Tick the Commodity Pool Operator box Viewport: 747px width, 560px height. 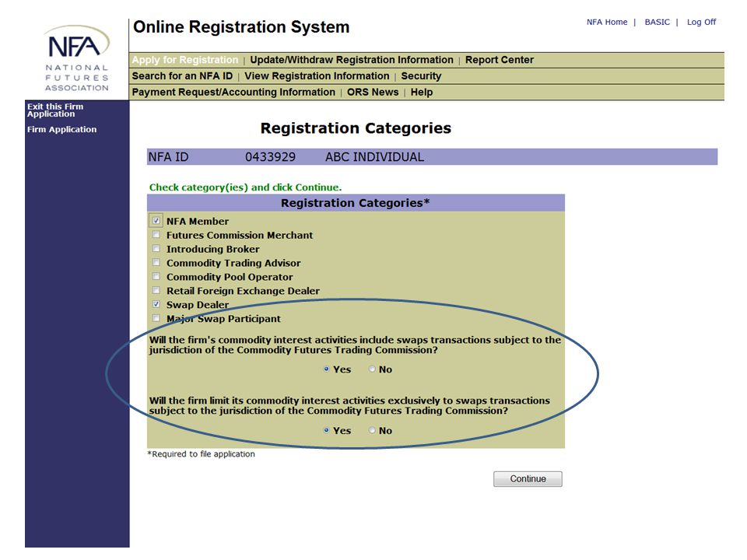point(156,276)
